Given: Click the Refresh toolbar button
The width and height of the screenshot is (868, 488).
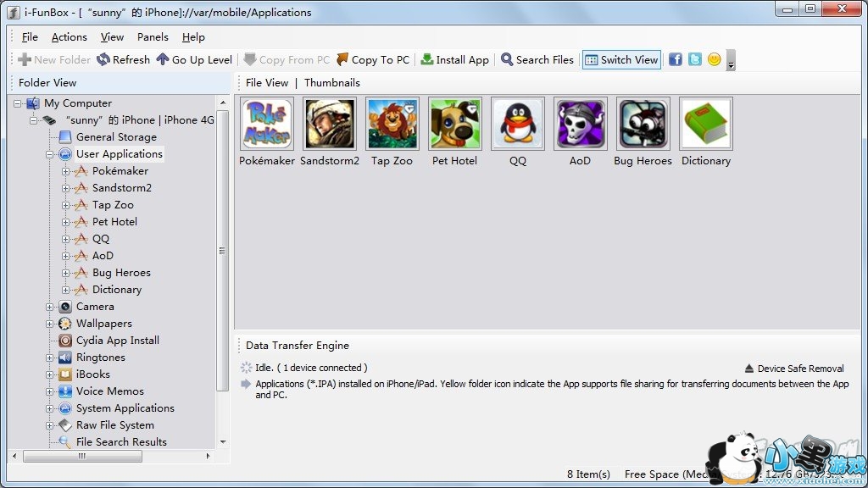Looking at the screenshot, I should 124,59.
